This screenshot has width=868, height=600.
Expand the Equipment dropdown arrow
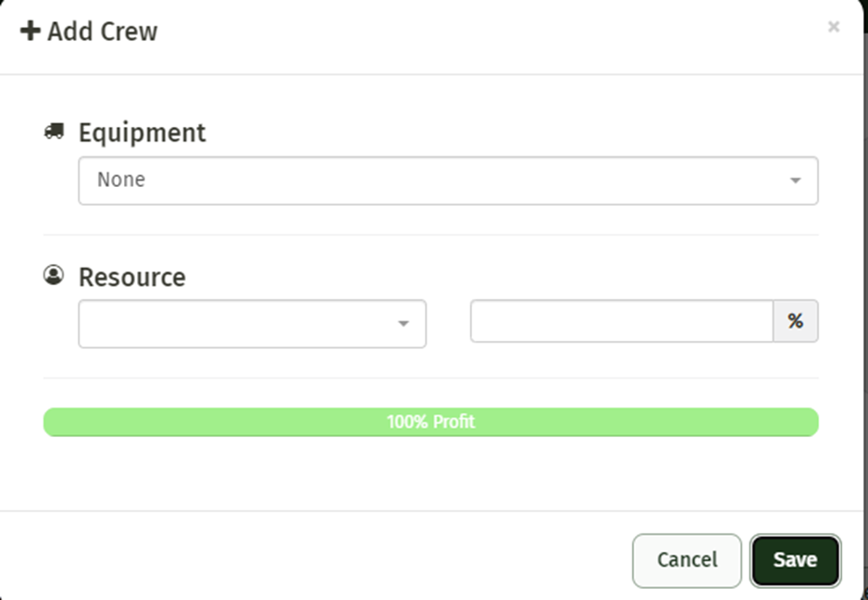pos(795,181)
